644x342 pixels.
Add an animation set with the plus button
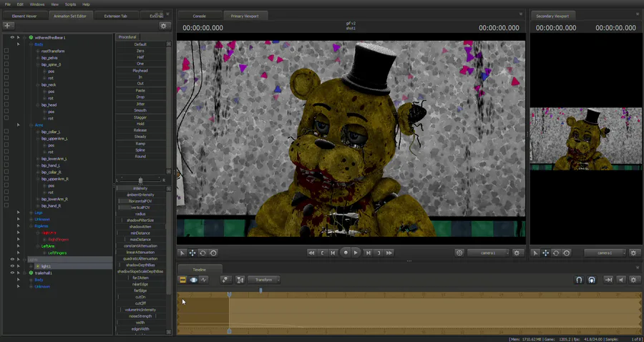click(7, 26)
